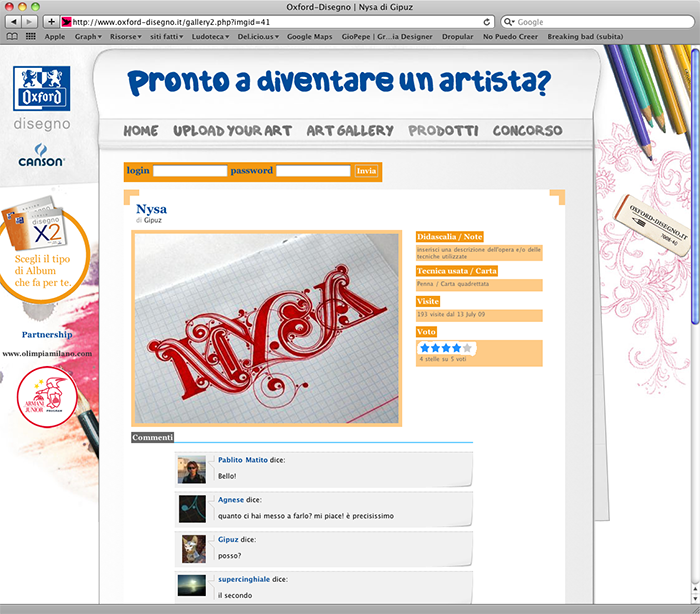This screenshot has width=700, height=614.
Task: Click the vertical scrollbar thumb
Action: 695,185
